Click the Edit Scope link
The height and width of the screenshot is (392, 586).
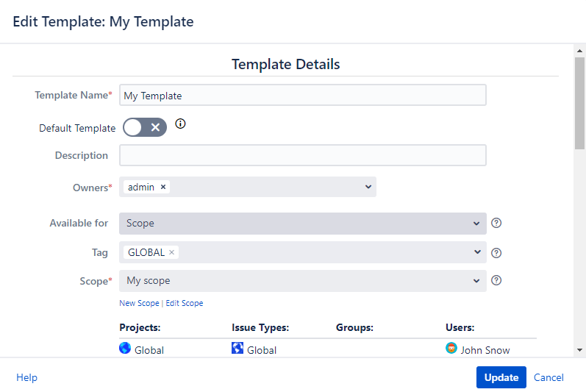point(185,303)
